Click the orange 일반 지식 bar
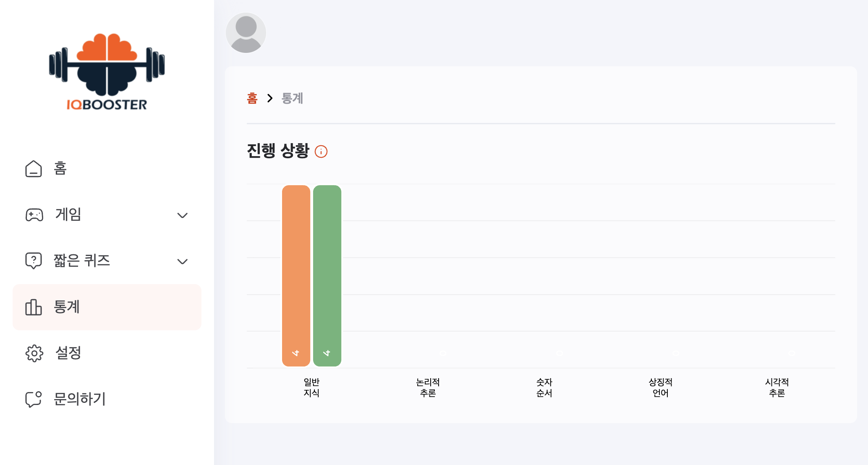 [296, 275]
